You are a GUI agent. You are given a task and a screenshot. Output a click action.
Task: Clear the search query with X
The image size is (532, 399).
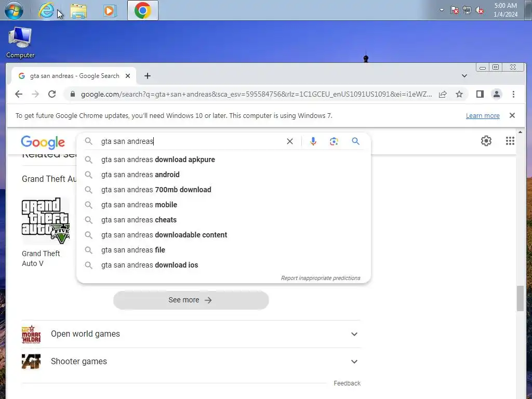click(290, 141)
